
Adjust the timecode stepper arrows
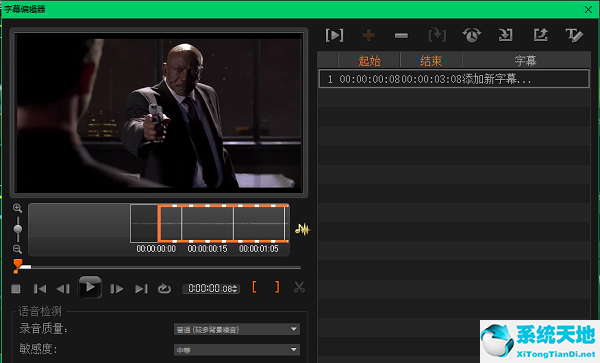tap(235, 289)
